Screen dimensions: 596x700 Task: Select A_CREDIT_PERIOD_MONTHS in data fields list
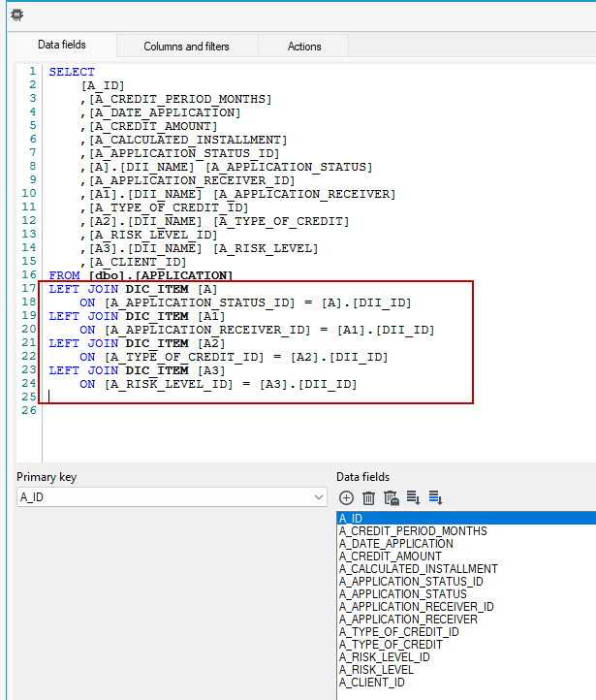pos(413,530)
